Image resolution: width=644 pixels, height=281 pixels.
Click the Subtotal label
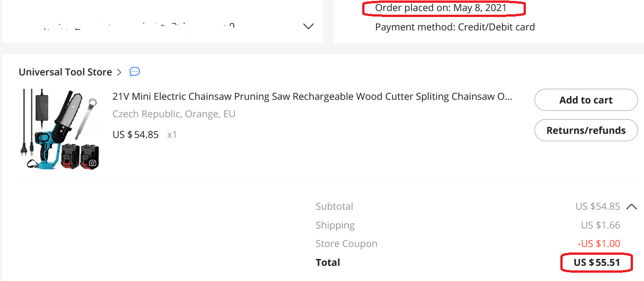point(334,206)
